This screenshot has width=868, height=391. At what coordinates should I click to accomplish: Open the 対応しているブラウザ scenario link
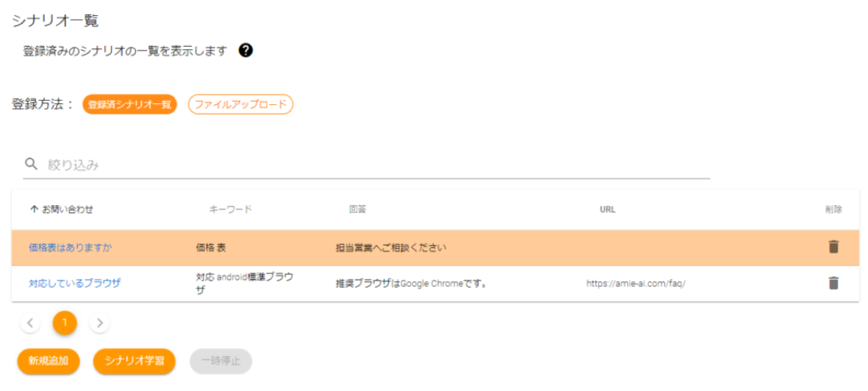(75, 283)
